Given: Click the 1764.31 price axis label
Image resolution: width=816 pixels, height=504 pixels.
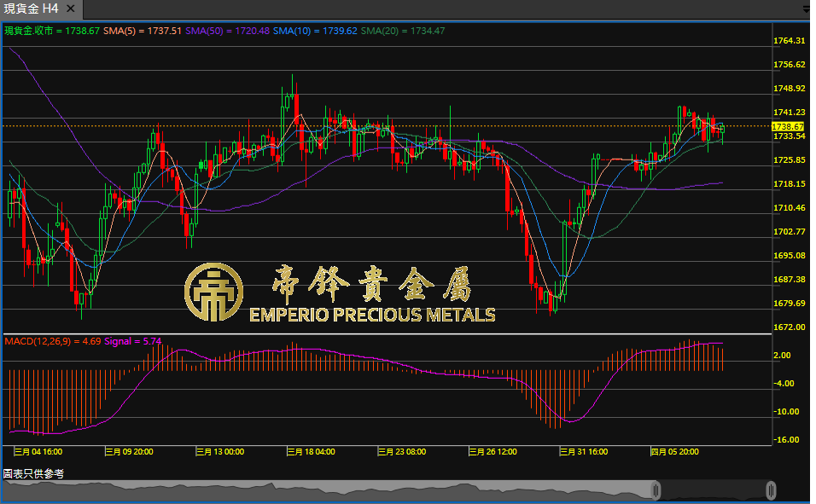Looking at the screenshot, I should coord(789,41).
